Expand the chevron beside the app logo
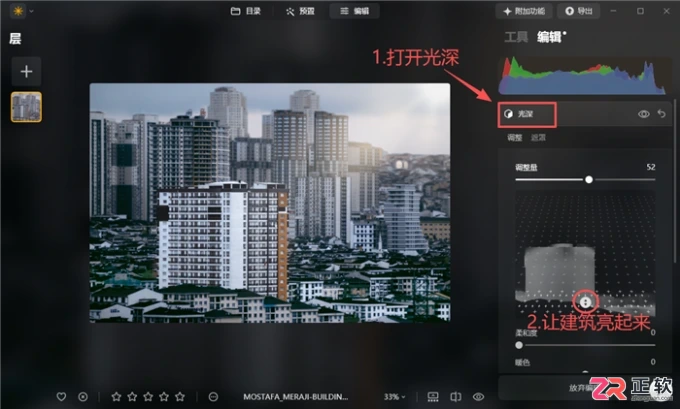This screenshot has height=409, width=680. click(x=32, y=11)
